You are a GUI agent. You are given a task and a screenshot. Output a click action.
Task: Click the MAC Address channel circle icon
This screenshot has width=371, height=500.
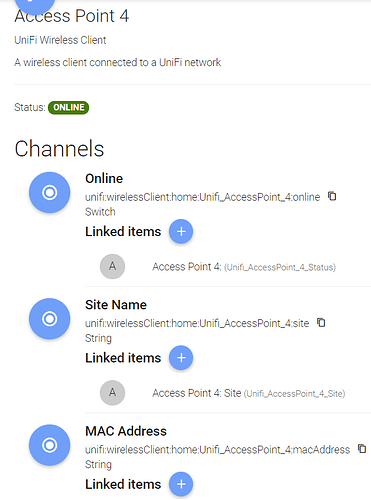coord(49,445)
